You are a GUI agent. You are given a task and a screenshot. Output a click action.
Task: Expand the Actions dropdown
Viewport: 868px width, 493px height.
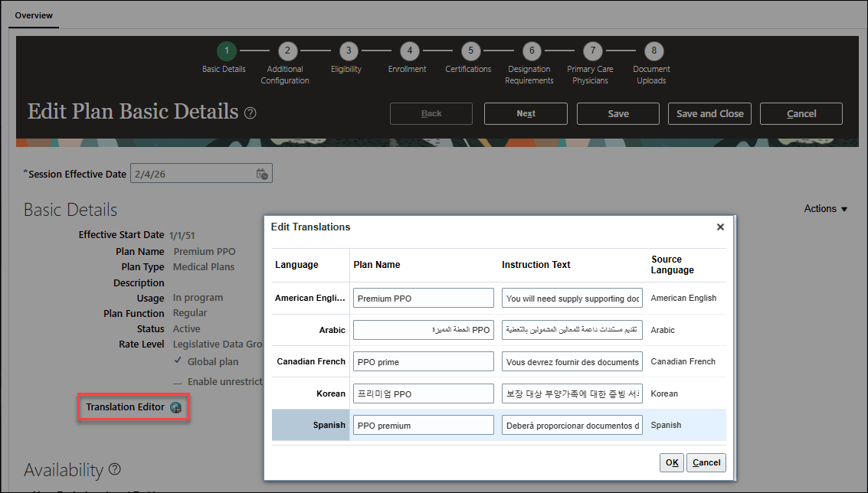point(825,208)
